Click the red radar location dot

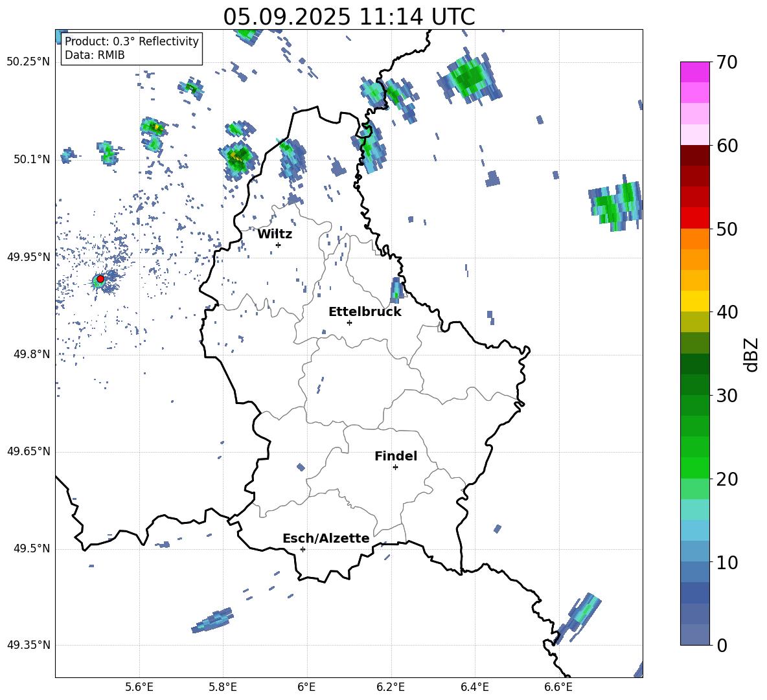pos(100,279)
